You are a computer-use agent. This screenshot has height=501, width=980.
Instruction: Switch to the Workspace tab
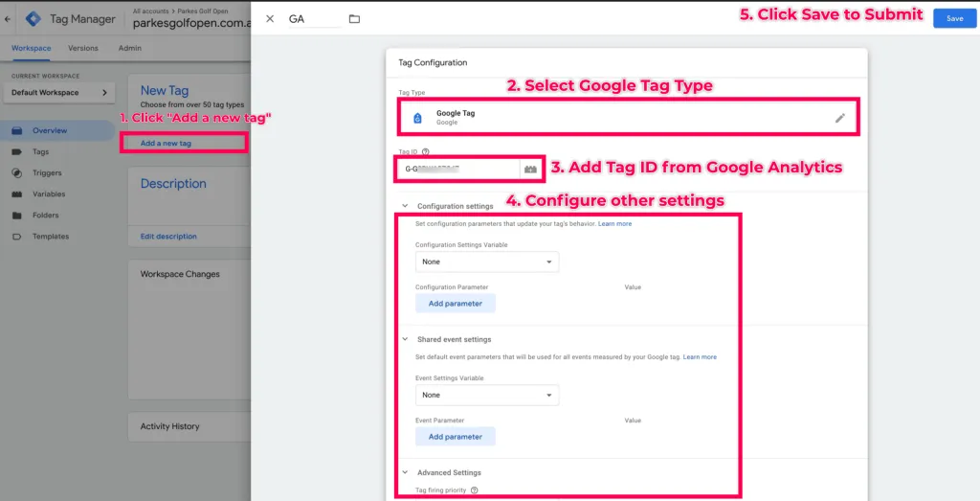click(x=32, y=48)
